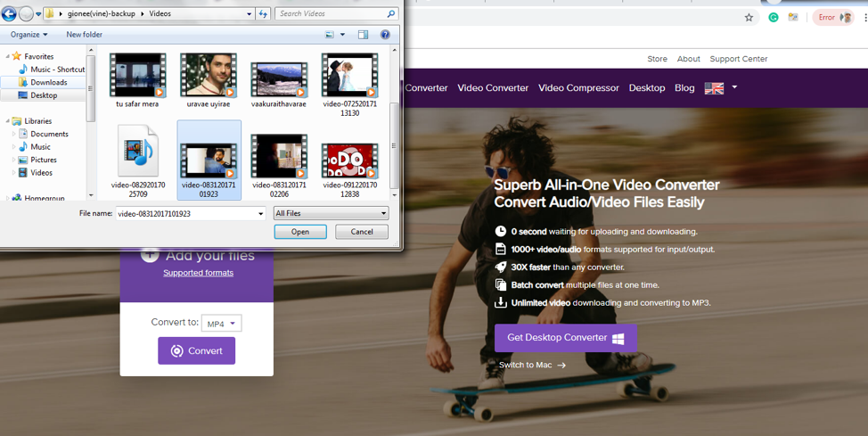Select Downloads in Favorites
The image size is (868, 436).
(x=43, y=82)
